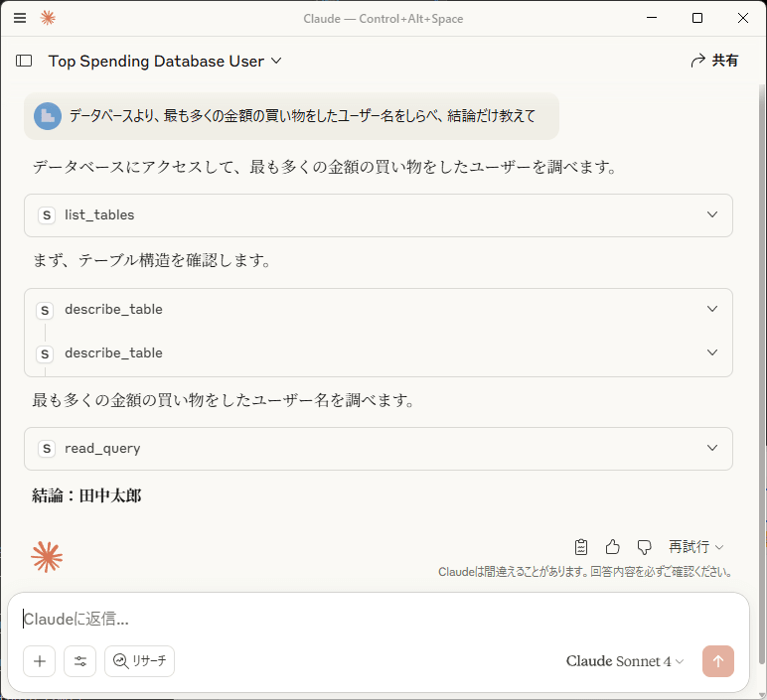The image size is (767, 700).
Task: Open the 再試行 retry dropdown
Action: coord(695,546)
